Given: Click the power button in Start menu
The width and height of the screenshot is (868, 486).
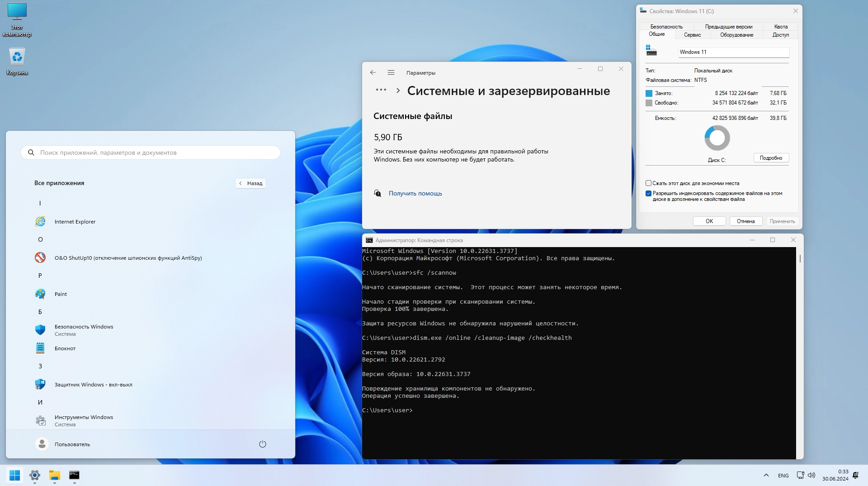Looking at the screenshot, I should coord(263,444).
